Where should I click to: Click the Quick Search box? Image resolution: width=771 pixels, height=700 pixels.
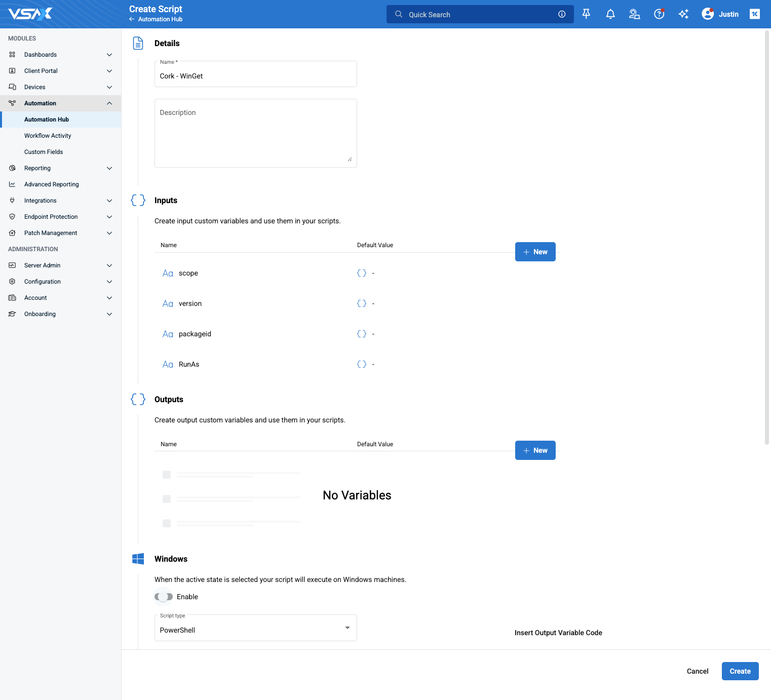[480, 14]
